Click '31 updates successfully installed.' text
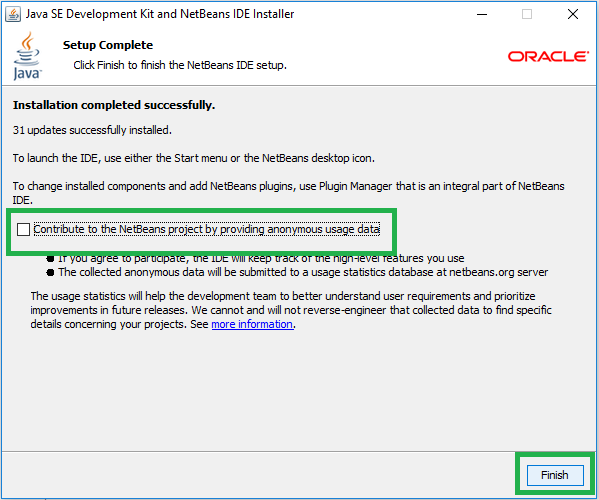The image size is (599, 500). tap(92, 130)
